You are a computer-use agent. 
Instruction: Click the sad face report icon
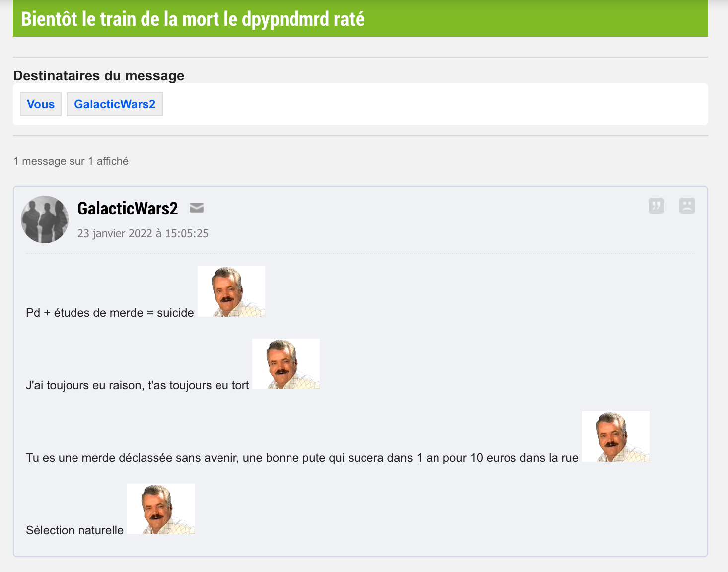point(687,206)
